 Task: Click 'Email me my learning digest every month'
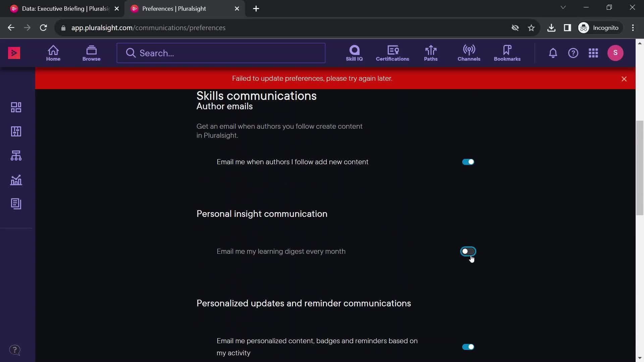(x=281, y=251)
